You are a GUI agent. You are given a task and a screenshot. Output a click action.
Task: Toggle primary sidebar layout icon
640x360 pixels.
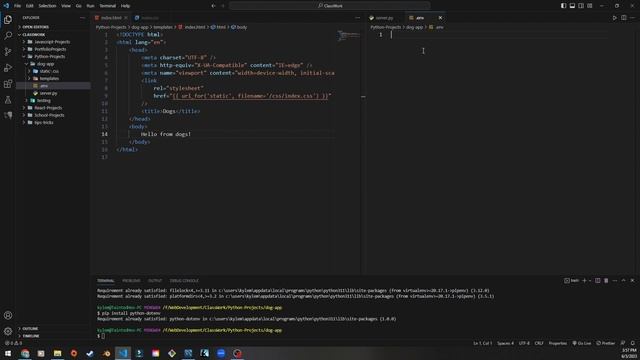(563, 6)
